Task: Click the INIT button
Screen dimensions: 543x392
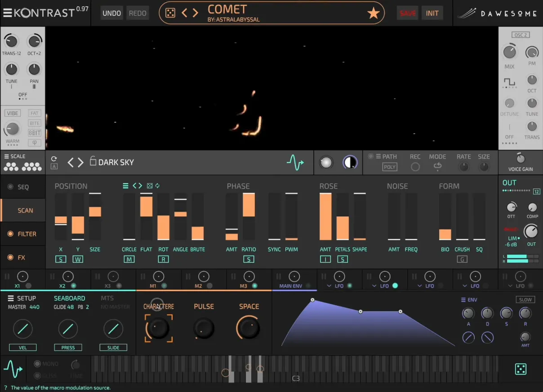Action: [x=432, y=13]
